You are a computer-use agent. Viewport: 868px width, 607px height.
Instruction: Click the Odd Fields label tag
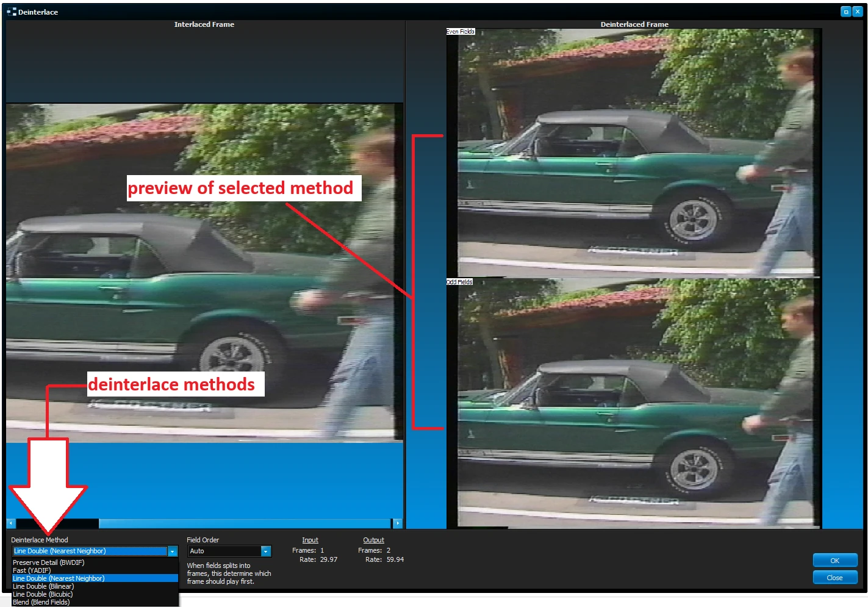coord(459,282)
